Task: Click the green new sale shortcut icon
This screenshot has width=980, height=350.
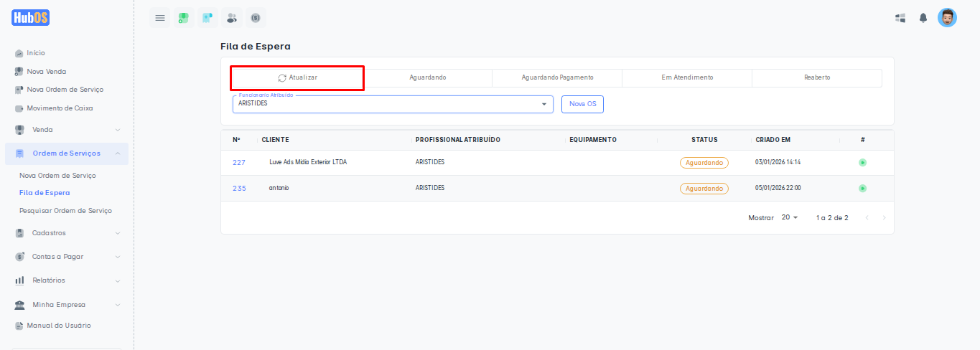Action: (x=184, y=18)
